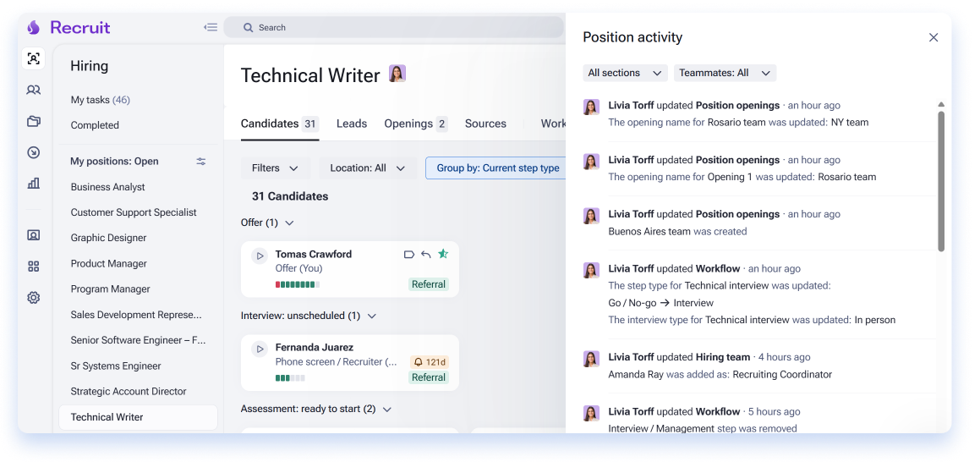
Task: Click the green star on Tomas Crawford card
Action: click(x=443, y=254)
